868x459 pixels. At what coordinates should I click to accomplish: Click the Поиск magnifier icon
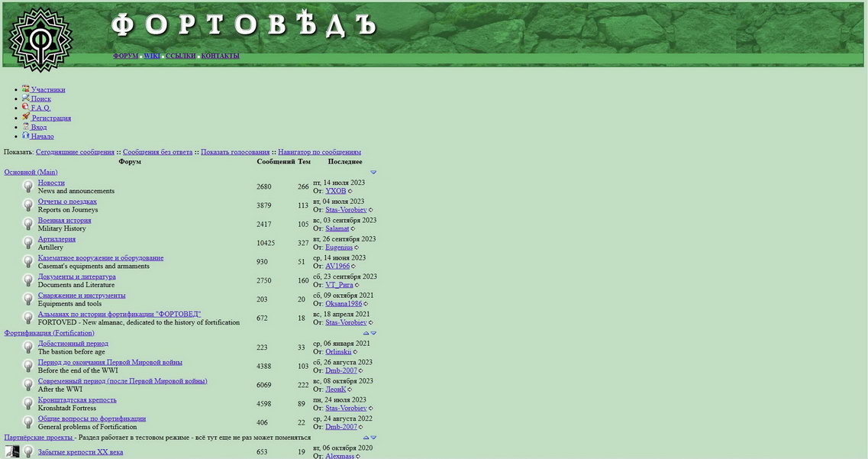pos(26,98)
